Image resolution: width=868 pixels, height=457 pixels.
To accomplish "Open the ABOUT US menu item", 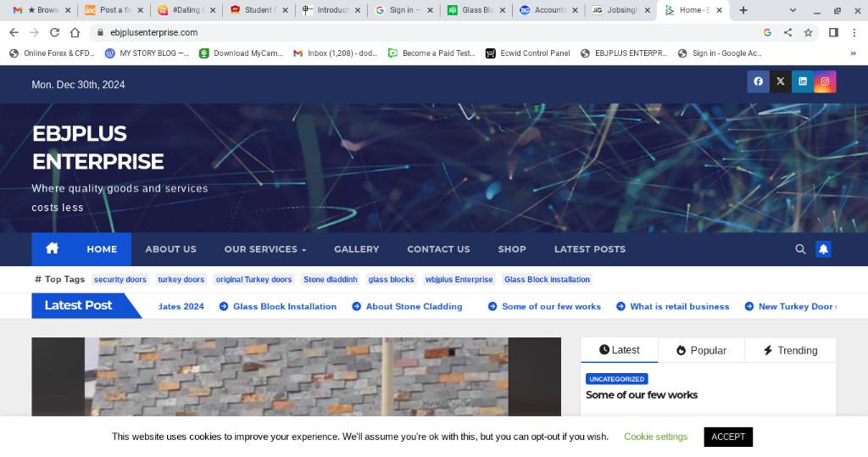I will (170, 249).
